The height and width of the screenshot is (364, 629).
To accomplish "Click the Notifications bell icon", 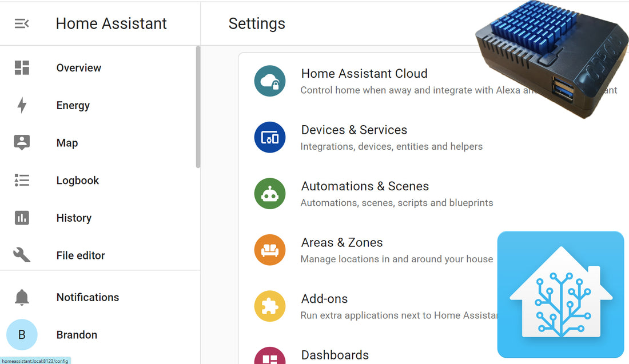I will click(x=22, y=297).
